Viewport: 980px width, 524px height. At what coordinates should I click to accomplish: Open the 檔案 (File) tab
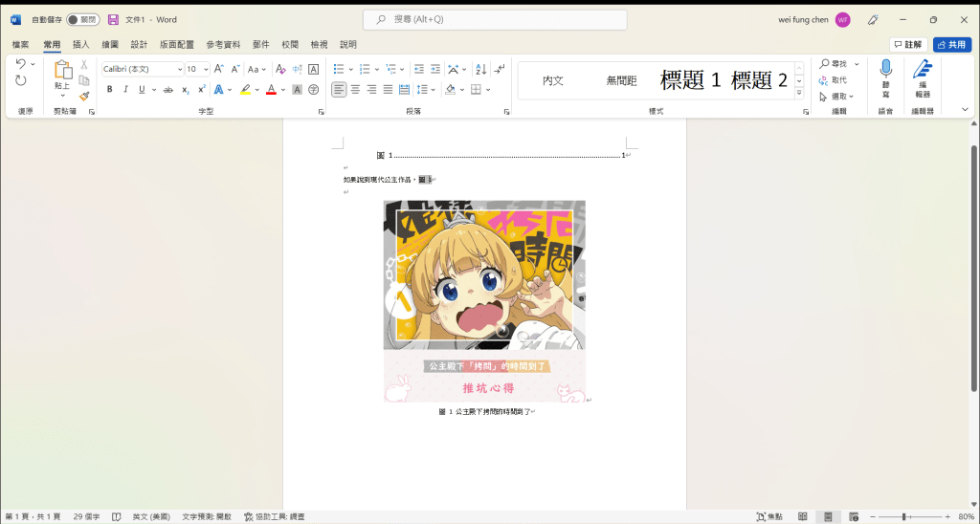(21, 44)
